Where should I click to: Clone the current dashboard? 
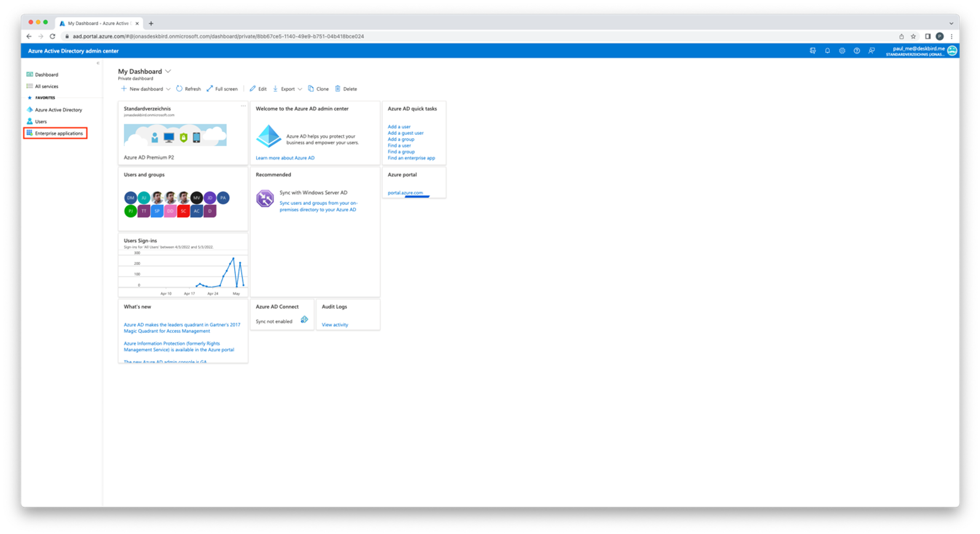(x=318, y=89)
